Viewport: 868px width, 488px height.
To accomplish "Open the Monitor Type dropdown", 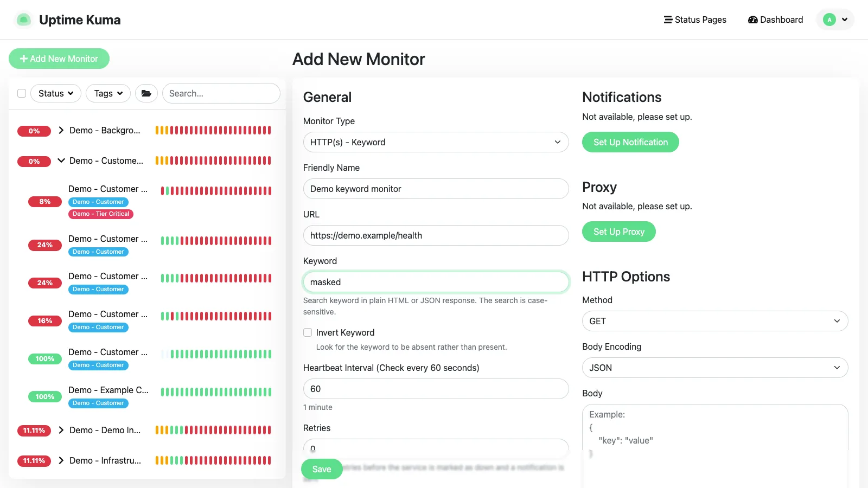I will coord(436,142).
